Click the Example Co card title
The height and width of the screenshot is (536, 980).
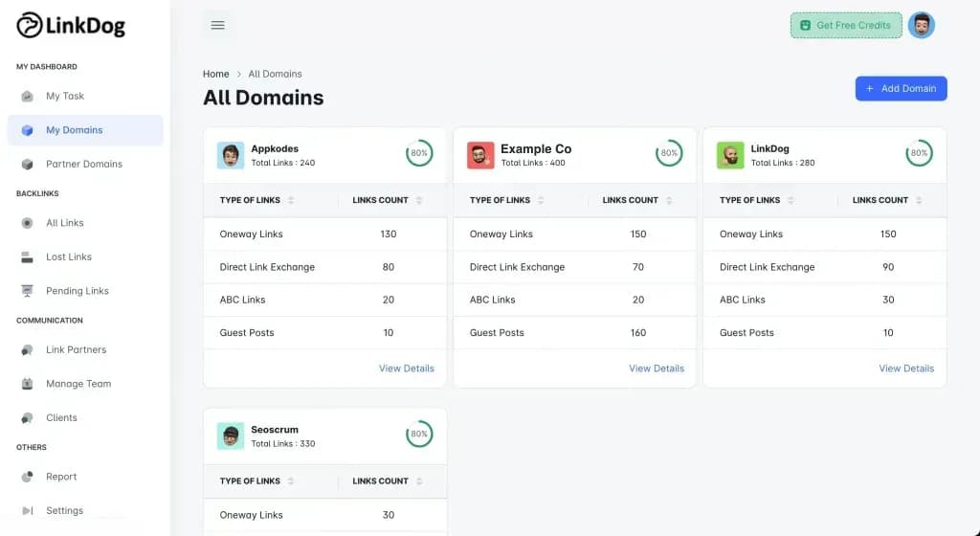[536, 149]
